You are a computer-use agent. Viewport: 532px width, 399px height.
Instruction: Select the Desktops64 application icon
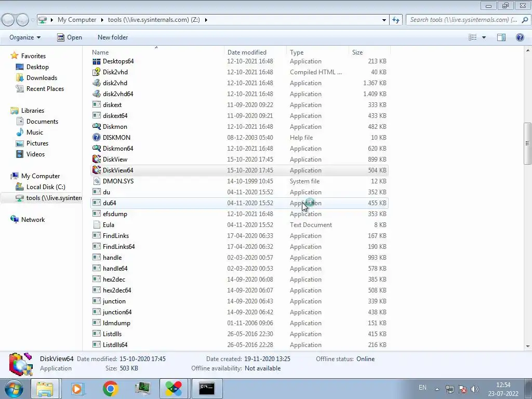[x=97, y=61]
